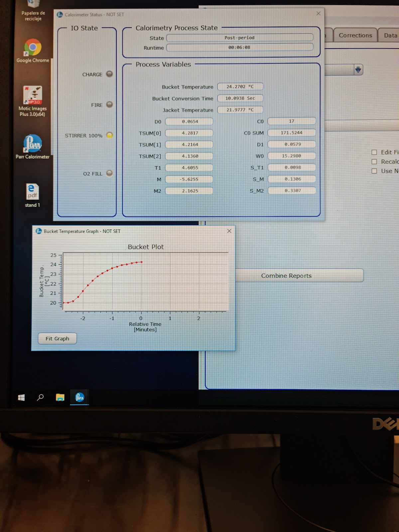Switch to Data tab
Screen dimensions: 399x532
[390, 35]
